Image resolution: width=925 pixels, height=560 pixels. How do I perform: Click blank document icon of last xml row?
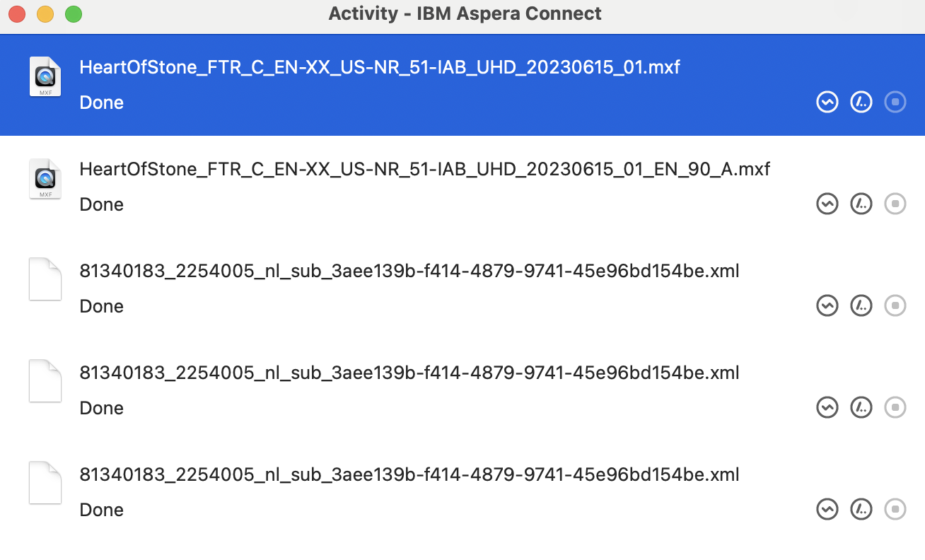(45, 483)
